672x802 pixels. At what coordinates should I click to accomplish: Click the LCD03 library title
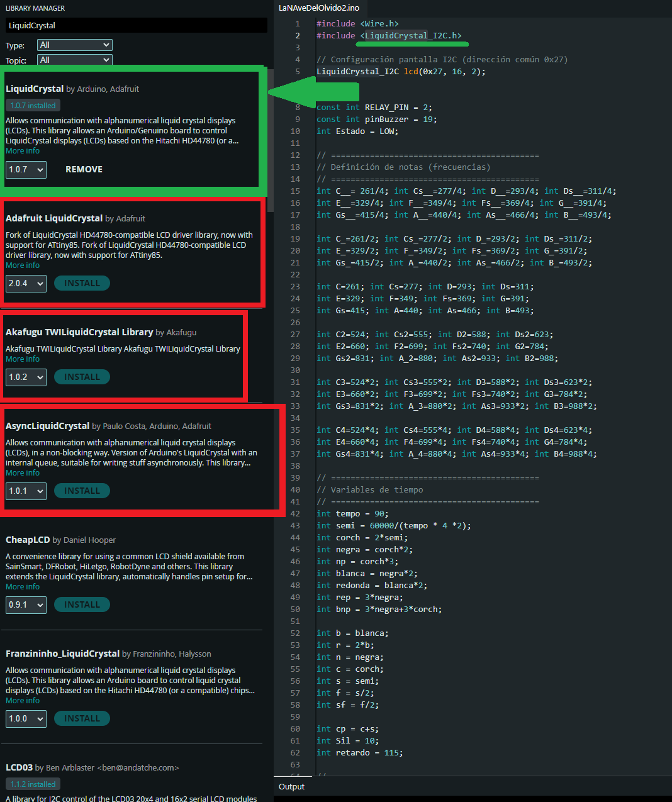[19, 767]
